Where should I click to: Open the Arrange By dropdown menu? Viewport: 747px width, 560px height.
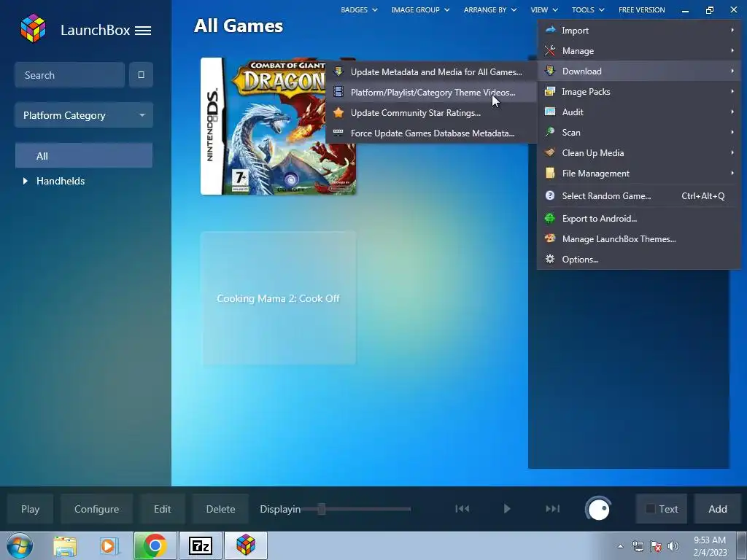[x=489, y=9]
